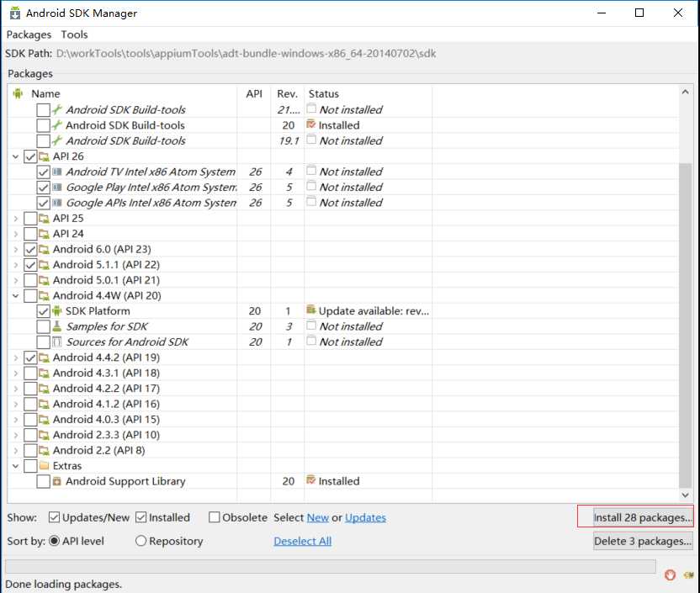
Task: Click the API 26 folder icon
Action: point(44,156)
